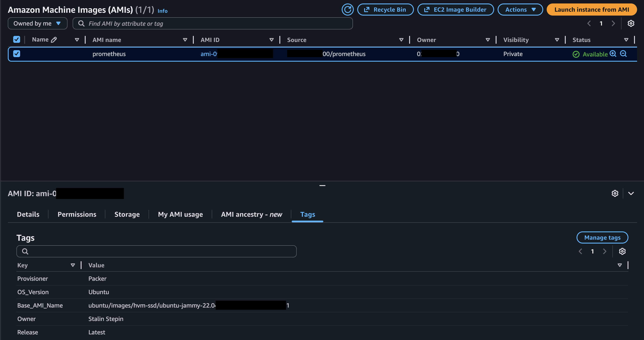644x340 pixels.
Task: Open detail panel settings gear icon
Action: pos(615,193)
